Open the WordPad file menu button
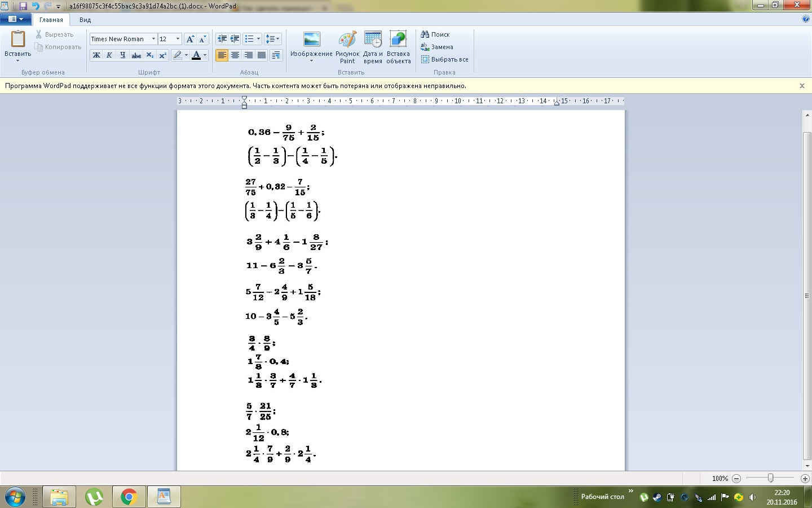Image resolution: width=812 pixels, height=508 pixels. click(15, 19)
